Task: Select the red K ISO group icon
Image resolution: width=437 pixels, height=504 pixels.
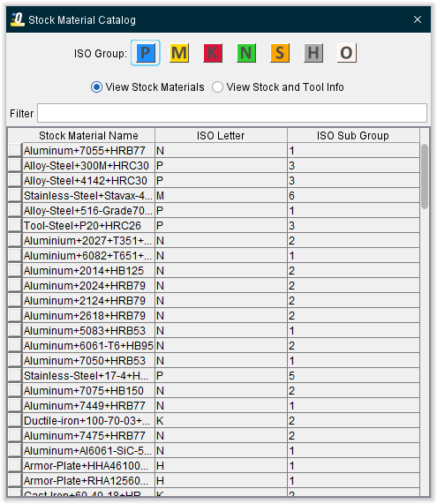Action: pos(213,53)
